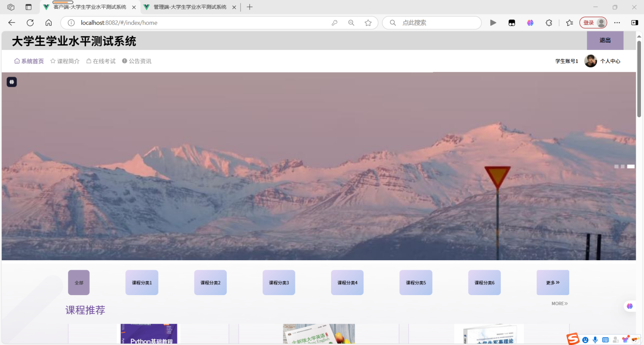Expand categories with 更多 button
Screen dimensions: 644x345
[x=553, y=282]
